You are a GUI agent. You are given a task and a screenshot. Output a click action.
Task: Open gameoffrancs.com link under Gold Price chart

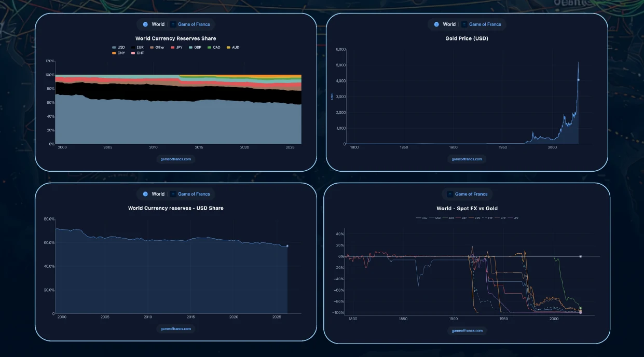coord(467,159)
